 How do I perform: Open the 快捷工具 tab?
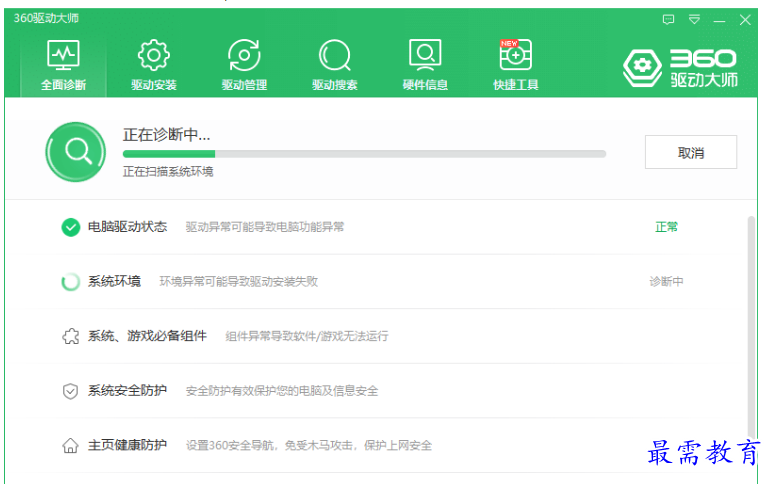(x=515, y=66)
